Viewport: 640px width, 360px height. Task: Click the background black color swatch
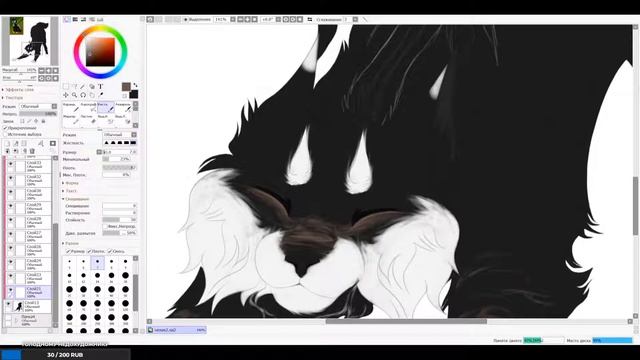[x=133, y=95]
